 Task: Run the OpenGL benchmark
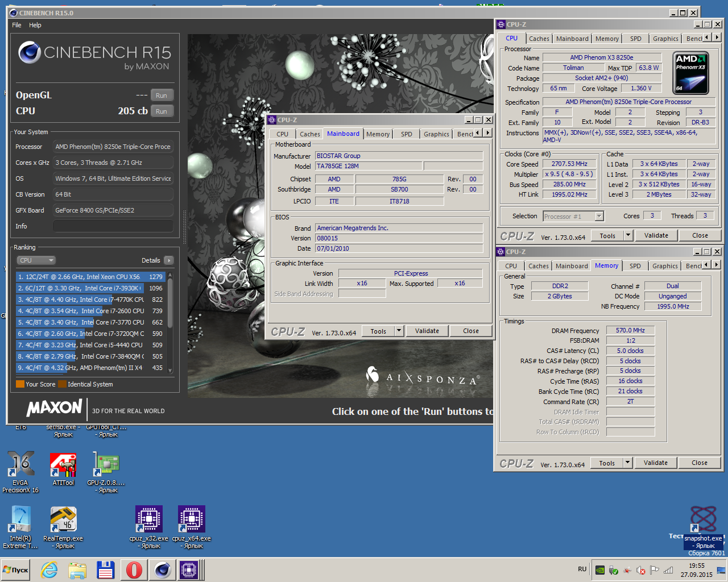[x=162, y=95]
